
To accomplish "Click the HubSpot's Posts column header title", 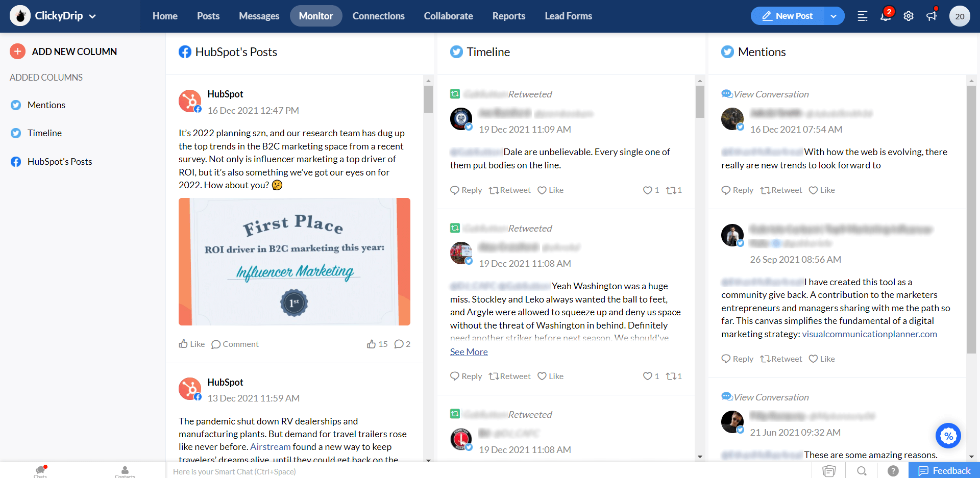I will 236,52.
